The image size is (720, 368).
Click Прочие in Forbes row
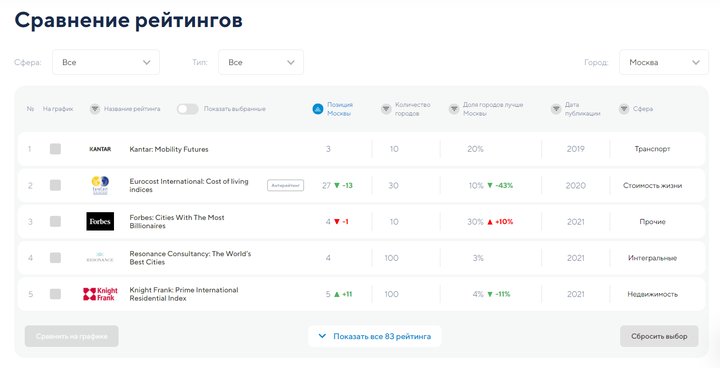tap(652, 222)
